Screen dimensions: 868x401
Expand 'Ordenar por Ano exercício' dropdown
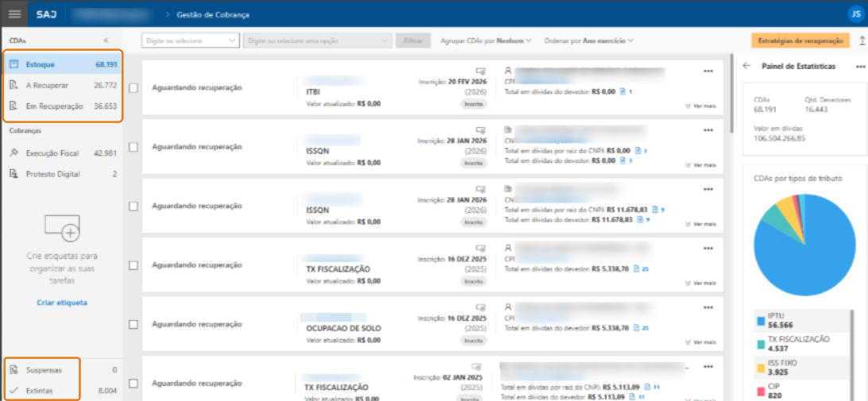tap(588, 40)
